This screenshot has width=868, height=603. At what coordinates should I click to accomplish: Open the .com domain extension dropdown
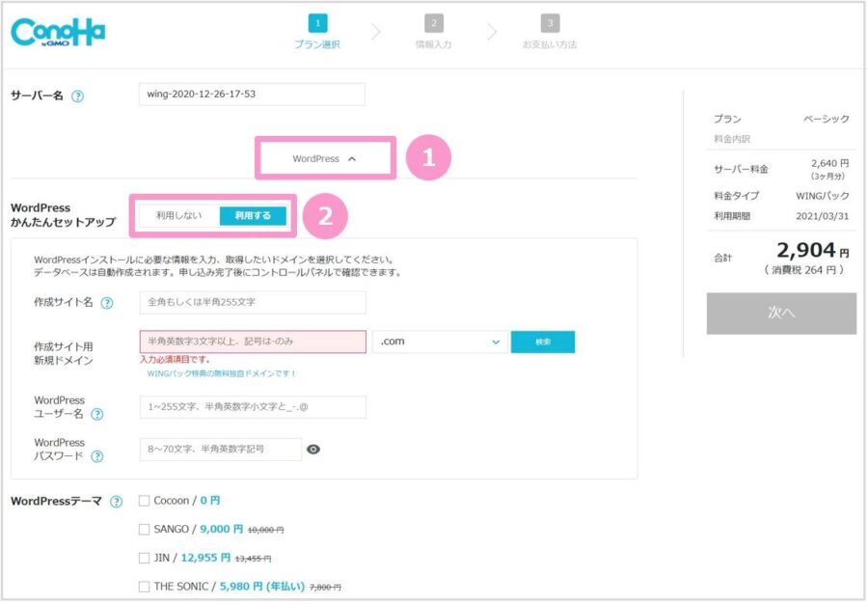click(x=440, y=342)
